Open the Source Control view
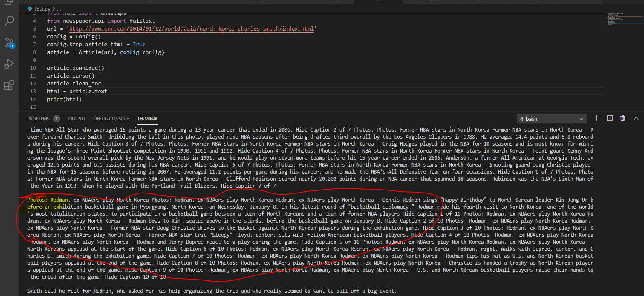The height and width of the screenshot is (296, 644). click(x=9, y=43)
